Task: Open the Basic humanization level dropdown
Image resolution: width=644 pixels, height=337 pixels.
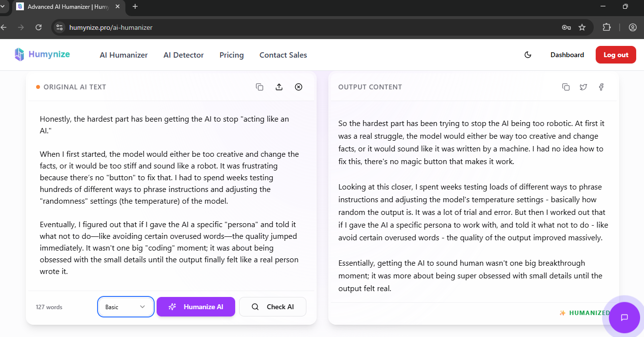Action: pyautogui.click(x=125, y=307)
